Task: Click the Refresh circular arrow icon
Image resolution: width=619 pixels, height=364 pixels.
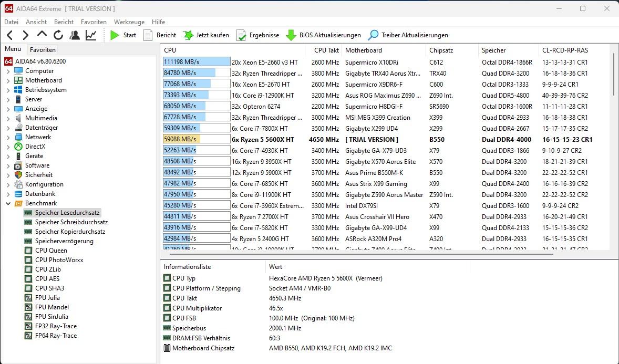Action: point(58,35)
